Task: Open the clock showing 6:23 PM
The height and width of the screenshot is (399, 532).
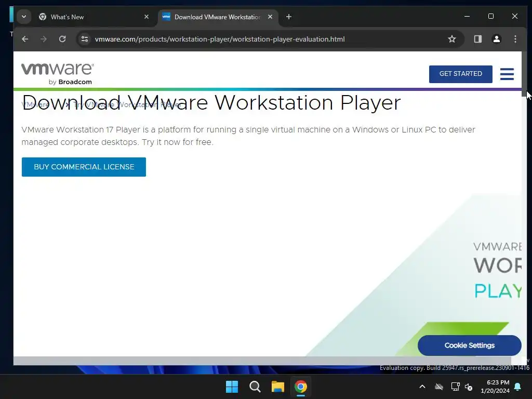Action: tap(495, 387)
